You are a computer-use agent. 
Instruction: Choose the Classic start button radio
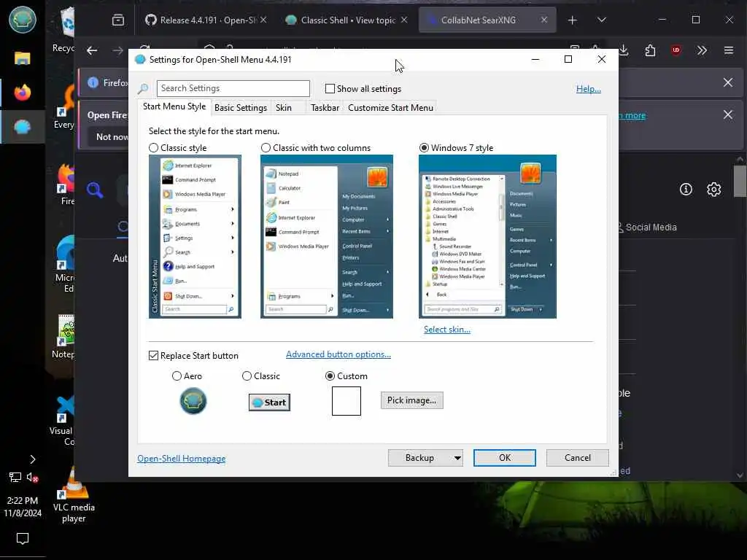[247, 376]
